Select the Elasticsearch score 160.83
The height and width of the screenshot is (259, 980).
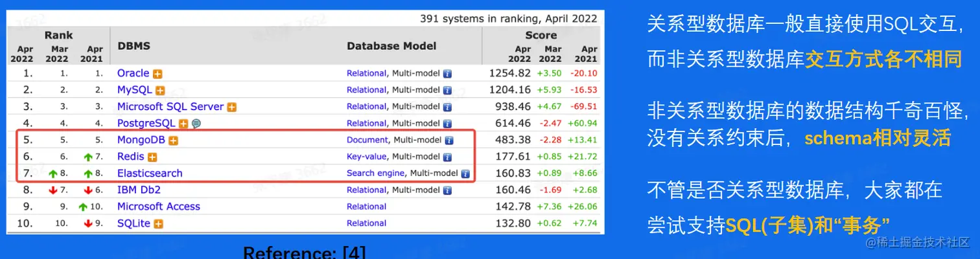513,174
